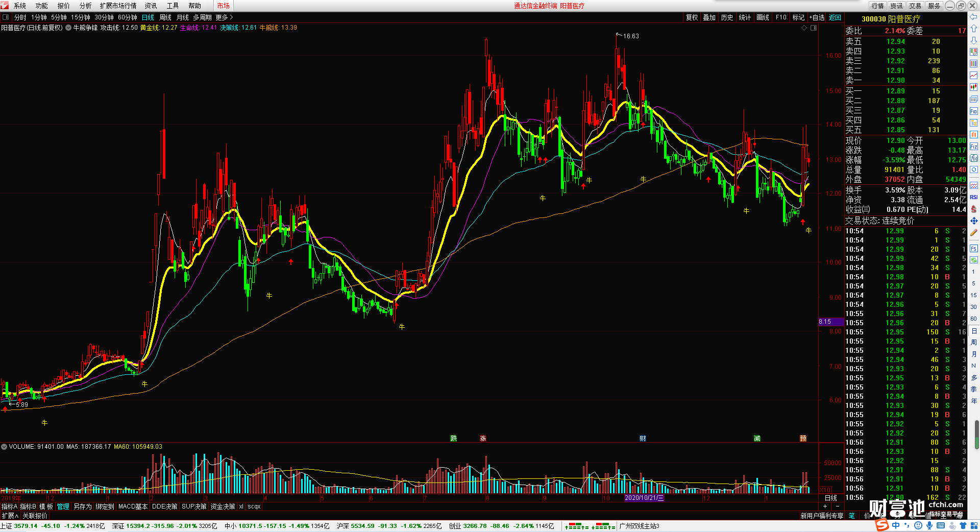980x532 pixels.
Task: Expand the 扩展 panel at bottom
Action: (10, 516)
